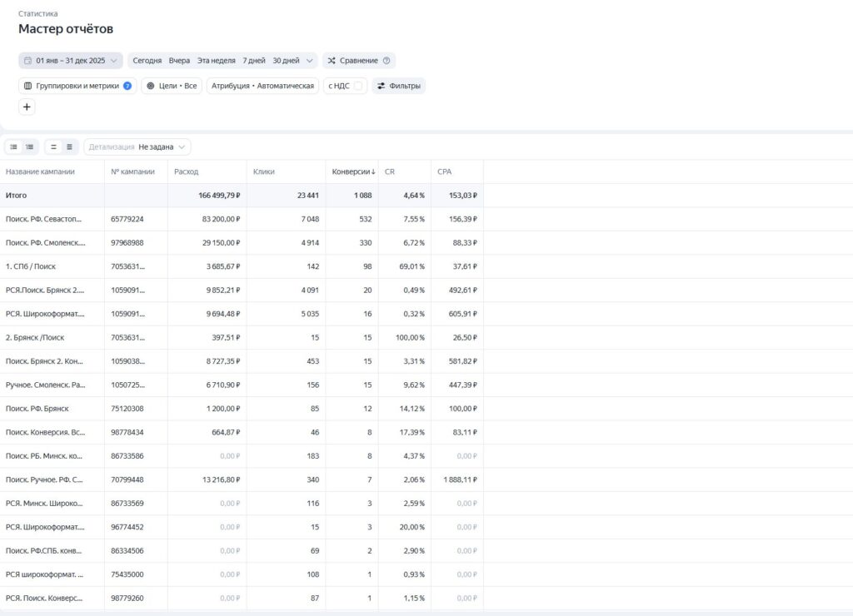The width and height of the screenshot is (853, 616).
Task: Select the campaign 2. Брянск /Поиск
Action: pyautogui.click(x=35, y=338)
